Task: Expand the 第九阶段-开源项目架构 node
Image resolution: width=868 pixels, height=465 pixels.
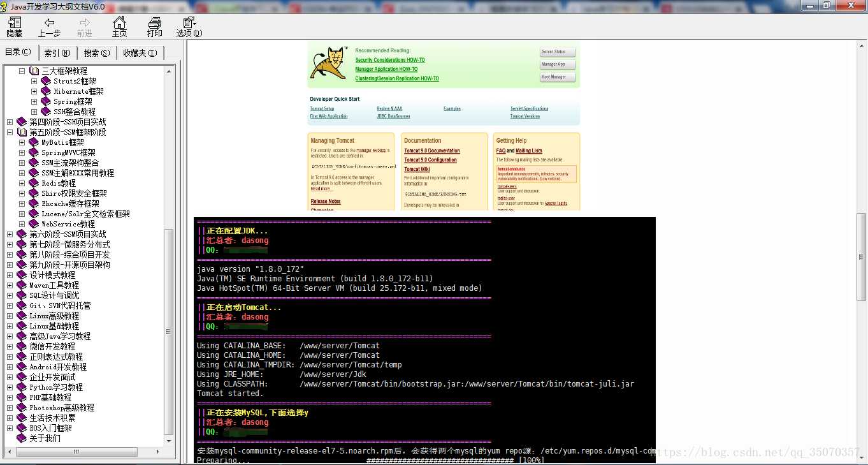Action: [x=10, y=265]
